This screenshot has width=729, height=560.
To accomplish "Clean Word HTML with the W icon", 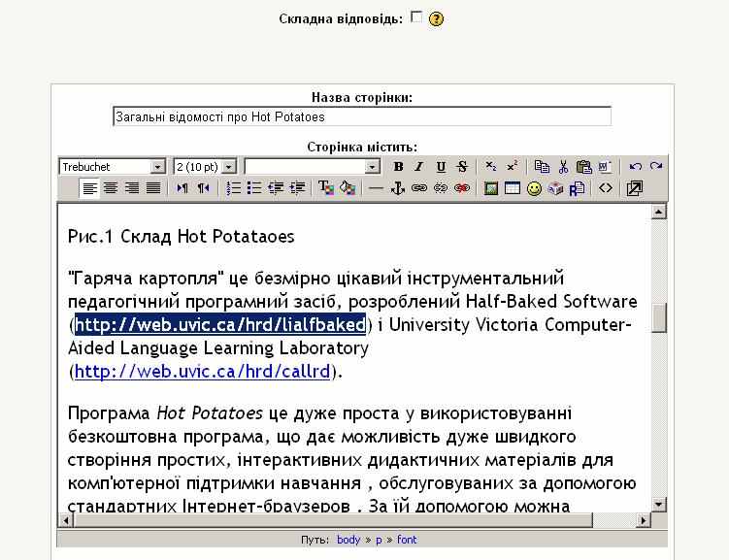I will coord(605,166).
